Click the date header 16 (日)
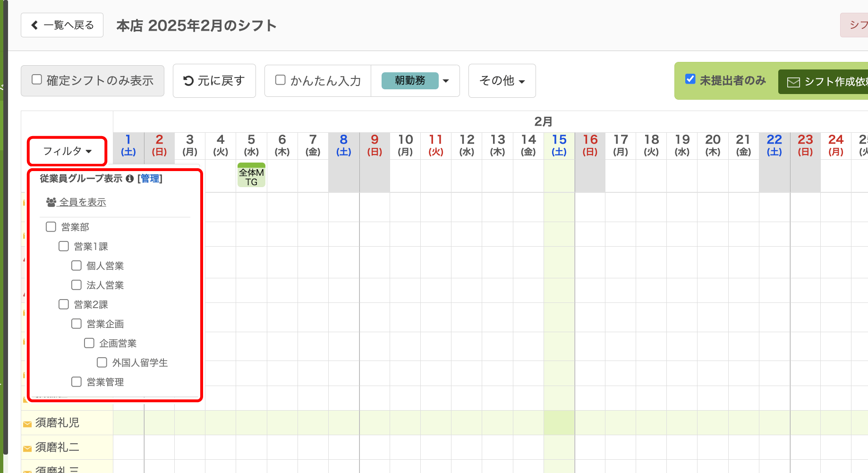Viewport: 868px width, 473px height. point(590,146)
